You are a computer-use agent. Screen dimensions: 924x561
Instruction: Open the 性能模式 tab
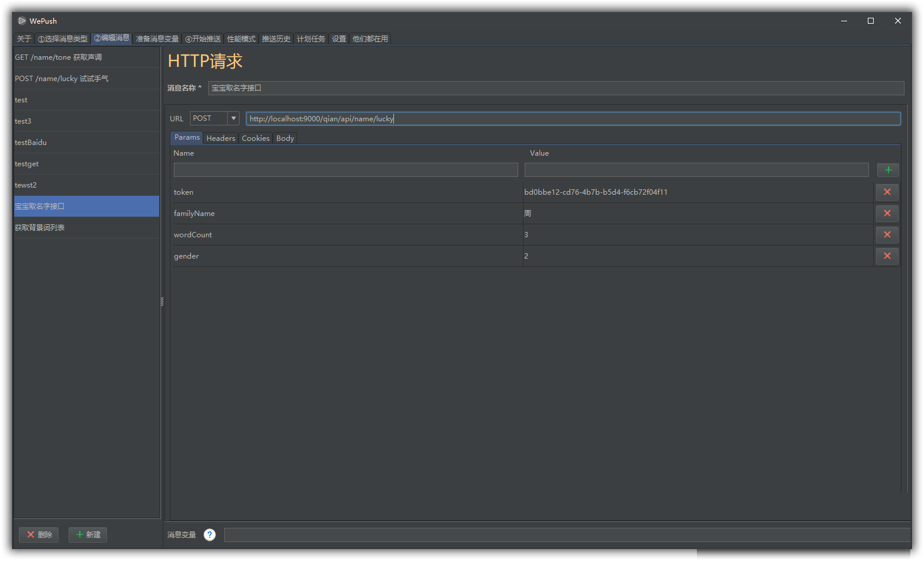pos(241,39)
